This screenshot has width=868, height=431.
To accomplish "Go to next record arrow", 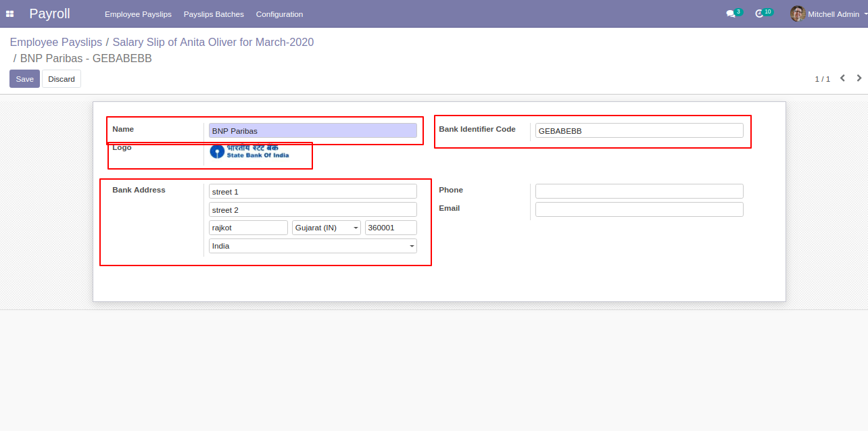I will coord(859,78).
